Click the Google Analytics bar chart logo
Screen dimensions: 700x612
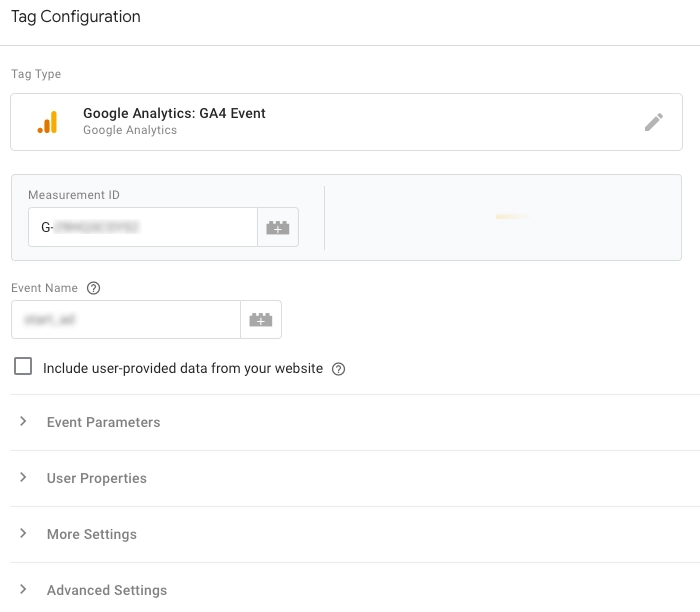47,122
